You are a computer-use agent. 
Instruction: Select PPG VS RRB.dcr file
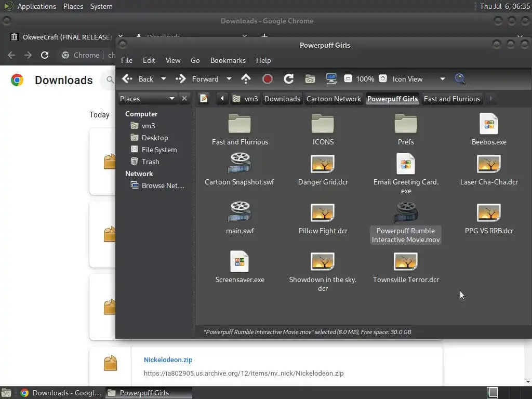pos(489,219)
